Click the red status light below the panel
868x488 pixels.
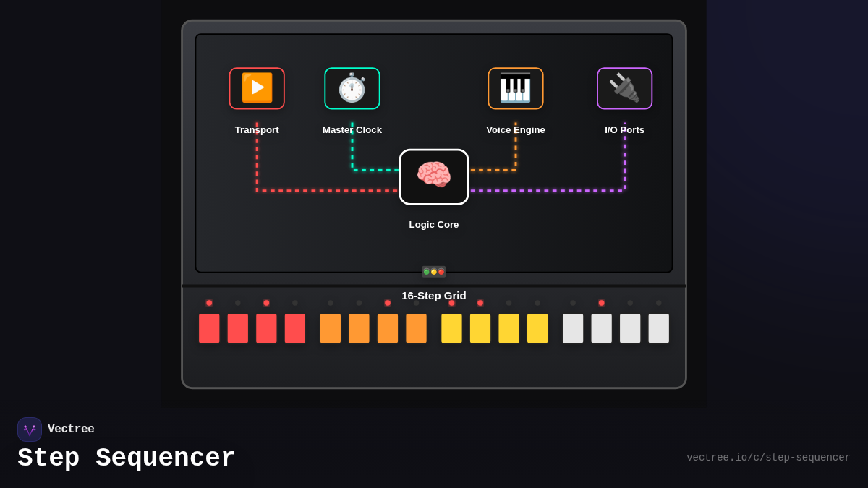[x=442, y=271]
